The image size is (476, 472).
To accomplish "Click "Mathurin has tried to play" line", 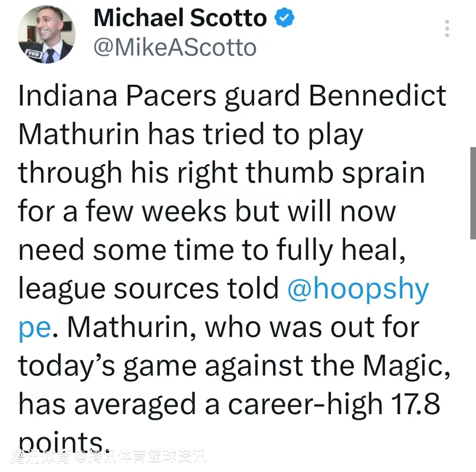I will (190, 135).
